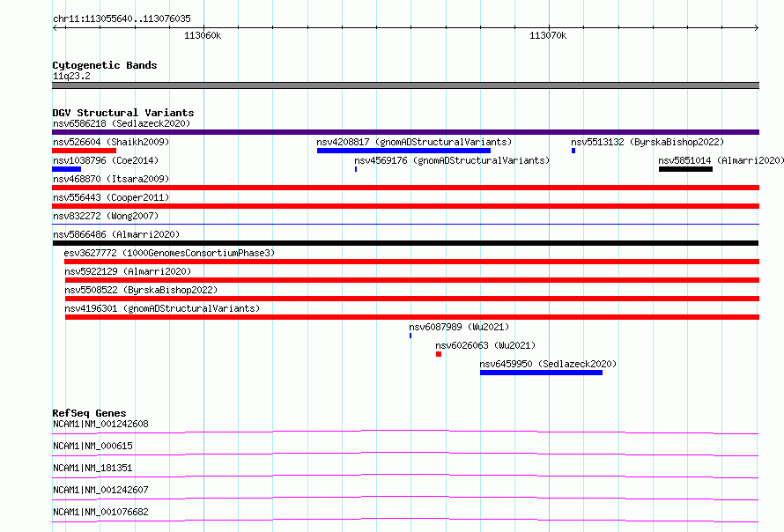Screen dimensions: 784x532
Task: Click the RefSeq Genes track heading
Action: click(x=89, y=413)
